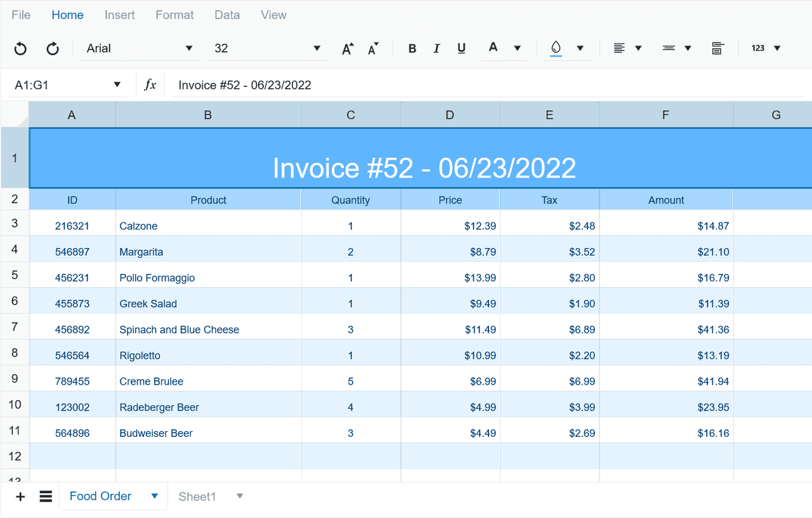
Task: Open the font size 32 dropdown
Action: coord(268,48)
